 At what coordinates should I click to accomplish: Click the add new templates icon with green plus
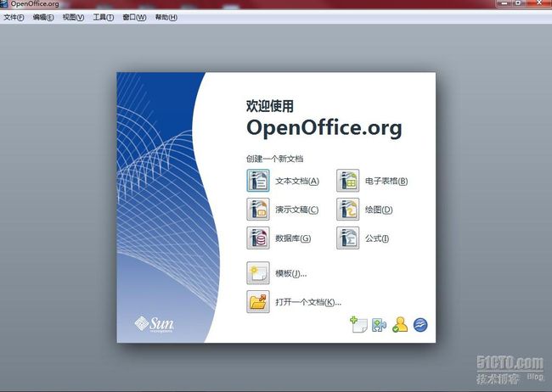[x=358, y=324]
